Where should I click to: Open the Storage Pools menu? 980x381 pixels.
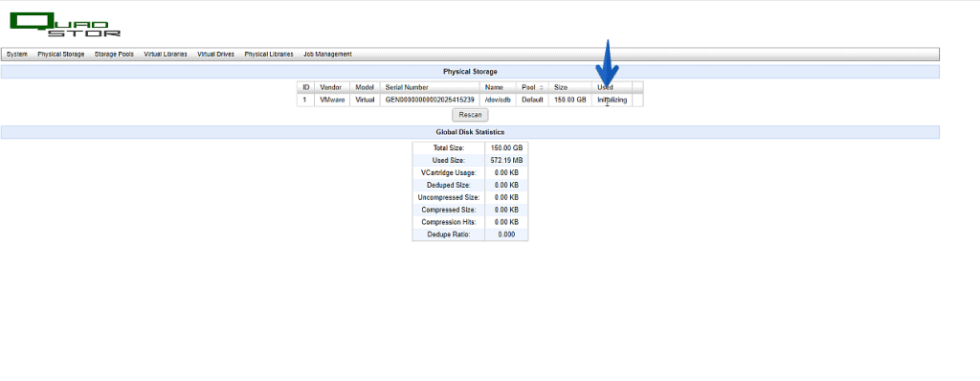coord(114,55)
